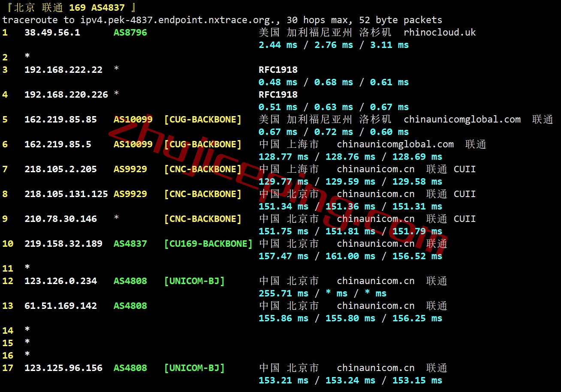This screenshot has height=392, width=561.
Task: Click the IP 218.105.2.205
Action: pos(60,169)
